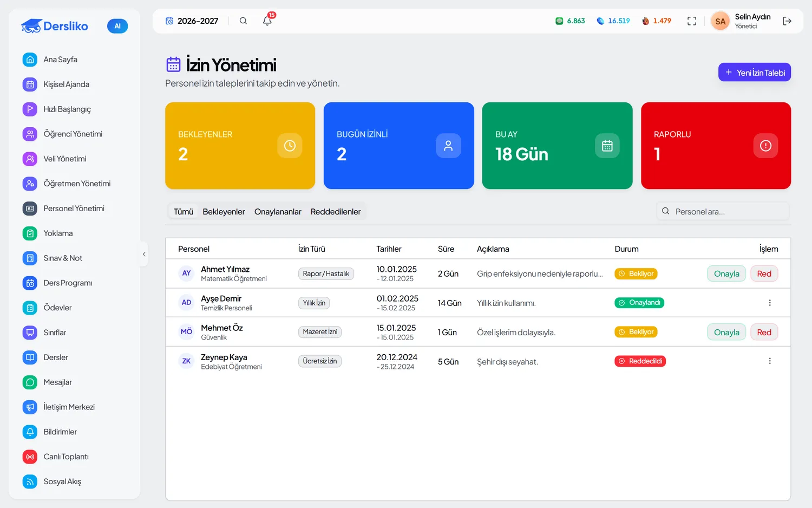Click the Rapor / Hastalık leave type tag
812x508 pixels.
[x=326, y=274]
